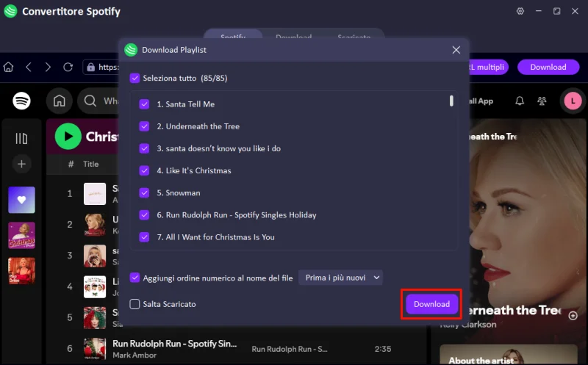Click album art for track 6 Run Rudolph Run
The width and height of the screenshot is (588, 365).
pyautogui.click(x=95, y=349)
